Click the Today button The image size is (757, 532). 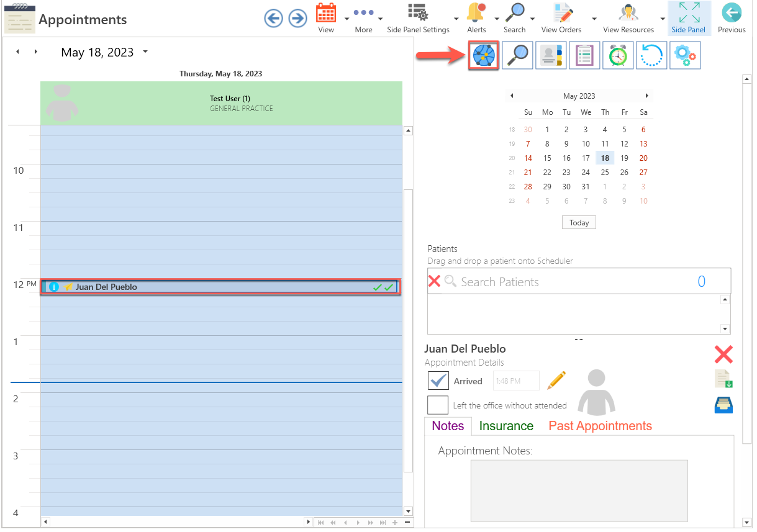579,222
